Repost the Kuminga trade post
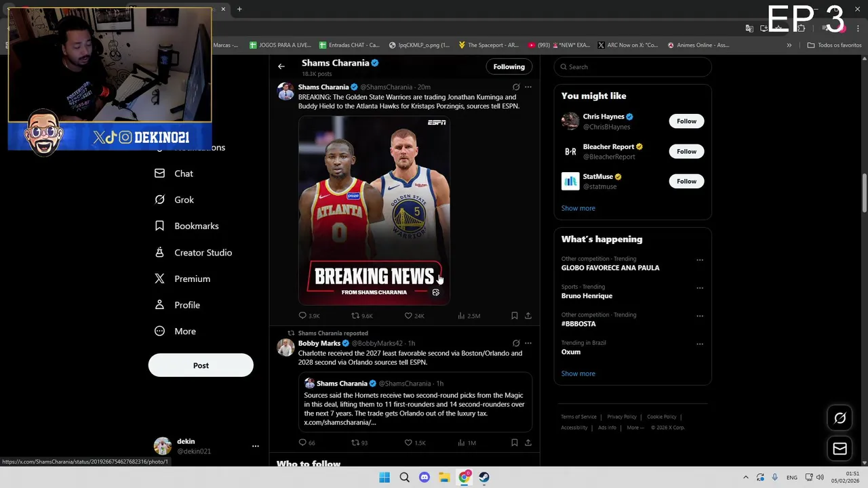This screenshot has width=868, height=488. point(362,316)
